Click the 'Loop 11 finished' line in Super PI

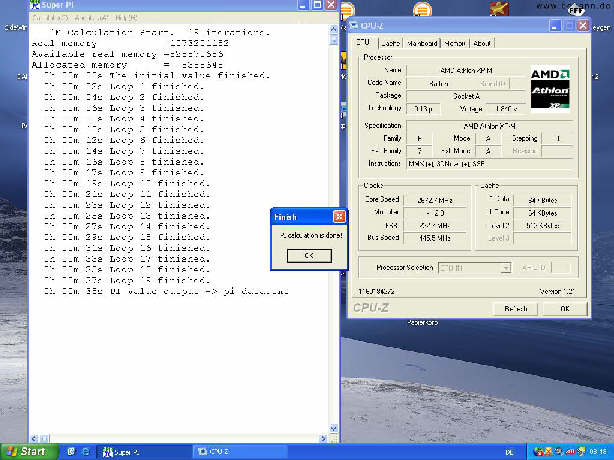pos(126,194)
